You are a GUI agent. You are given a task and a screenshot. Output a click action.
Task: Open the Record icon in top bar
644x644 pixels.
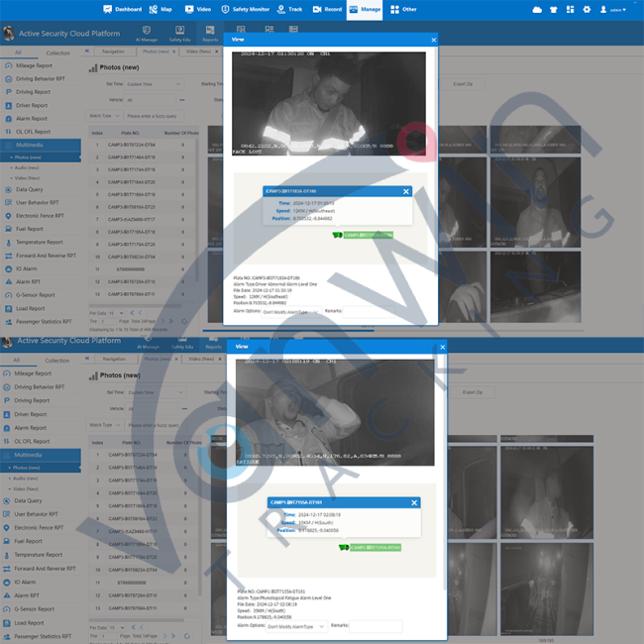(x=317, y=9)
